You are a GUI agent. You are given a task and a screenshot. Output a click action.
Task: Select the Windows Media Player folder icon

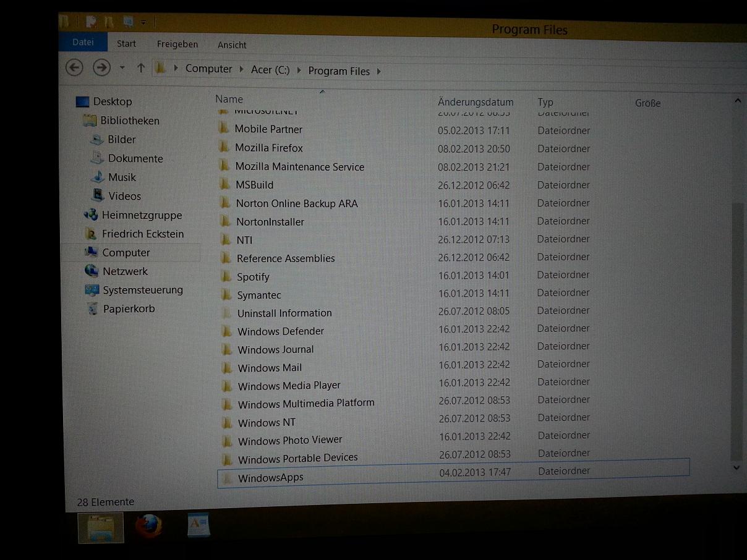[x=228, y=386]
